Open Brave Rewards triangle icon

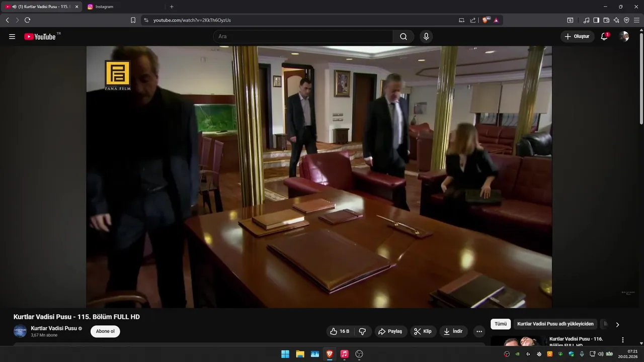(496, 20)
